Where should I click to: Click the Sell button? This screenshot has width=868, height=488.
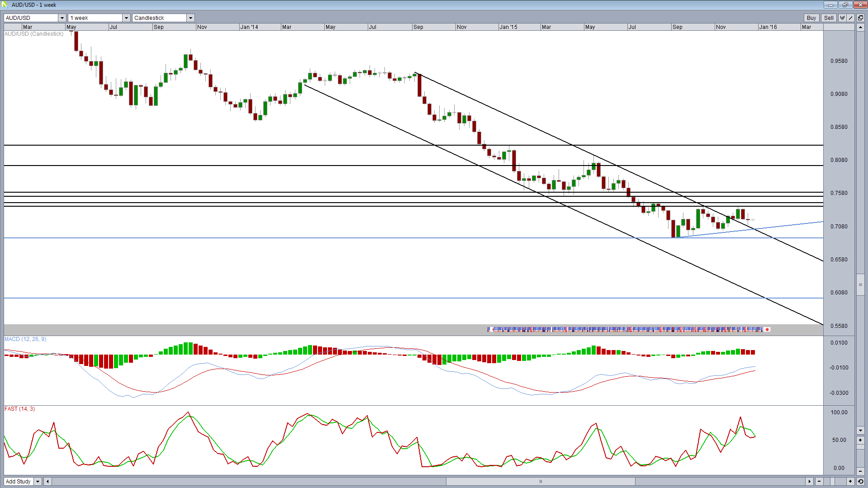point(829,18)
